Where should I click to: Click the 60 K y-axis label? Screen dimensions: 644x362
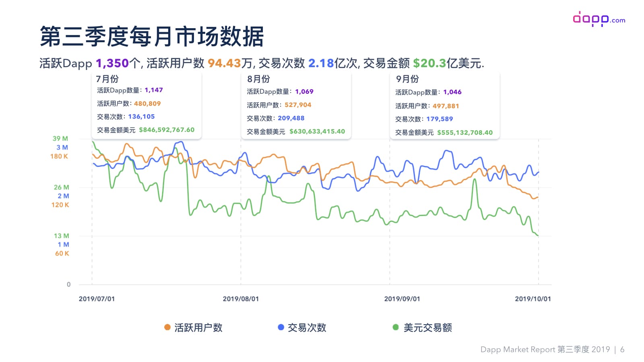pyautogui.click(x=62, y=253)
